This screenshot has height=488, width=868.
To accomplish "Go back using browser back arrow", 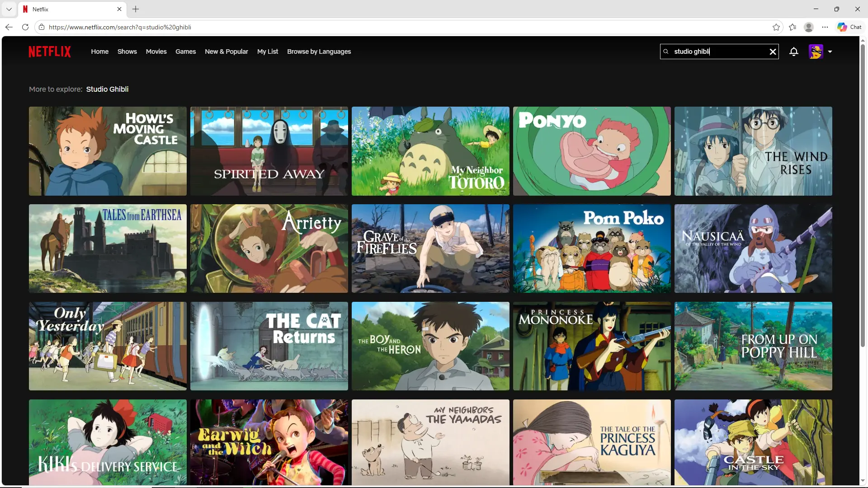I will pos(9,27).
